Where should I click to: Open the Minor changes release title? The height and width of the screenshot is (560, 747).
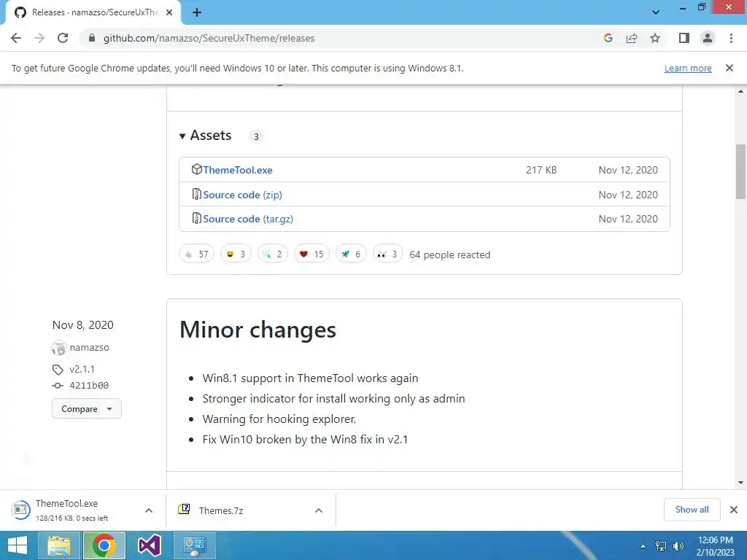coord(258,330)
